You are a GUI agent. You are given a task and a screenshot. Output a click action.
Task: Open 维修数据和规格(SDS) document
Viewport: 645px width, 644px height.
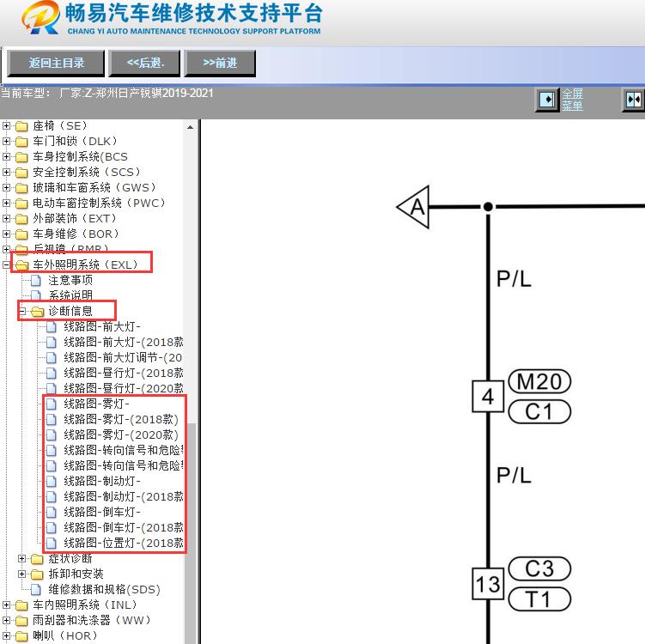click(104, 590)
